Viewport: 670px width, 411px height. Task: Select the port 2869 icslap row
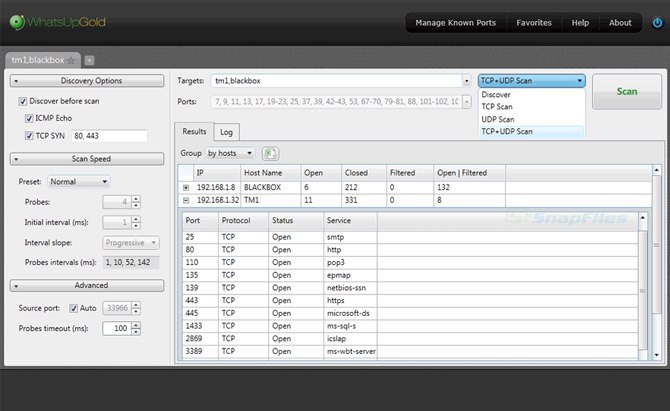point(410,339)
